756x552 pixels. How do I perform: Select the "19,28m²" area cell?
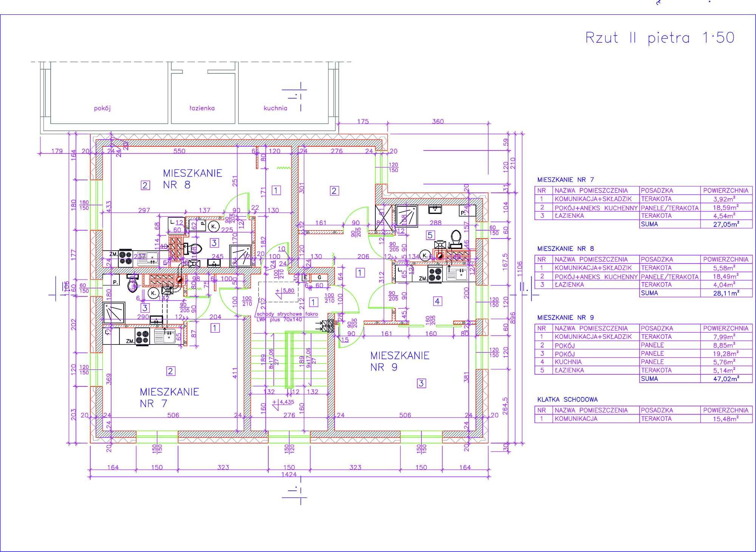(x=726, y=354)
